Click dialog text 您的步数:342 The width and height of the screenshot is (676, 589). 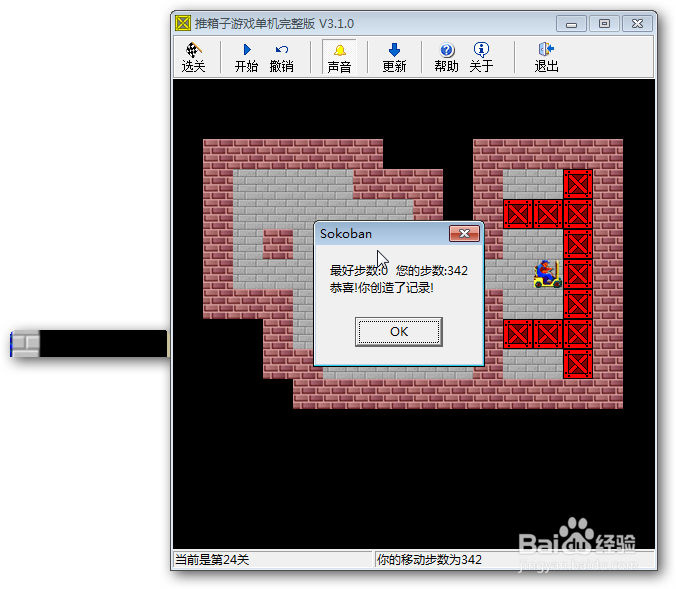coord(432,271)
